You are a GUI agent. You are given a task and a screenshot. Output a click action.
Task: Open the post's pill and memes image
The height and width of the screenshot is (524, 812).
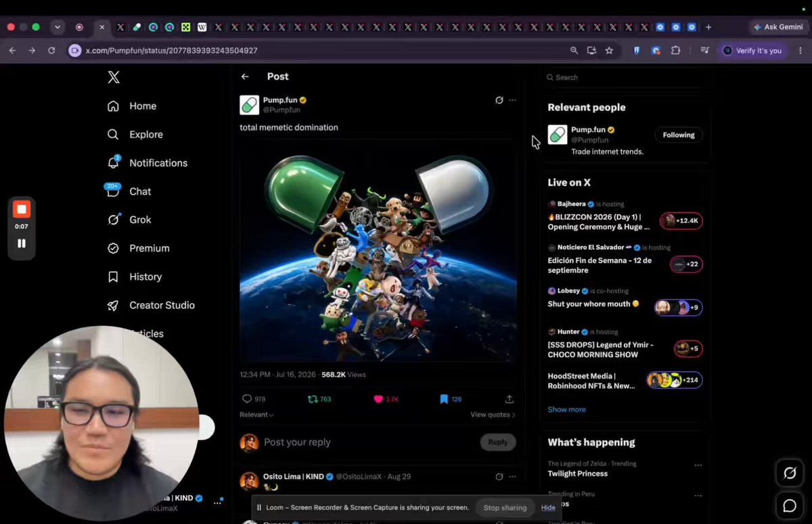coord(378,250)
